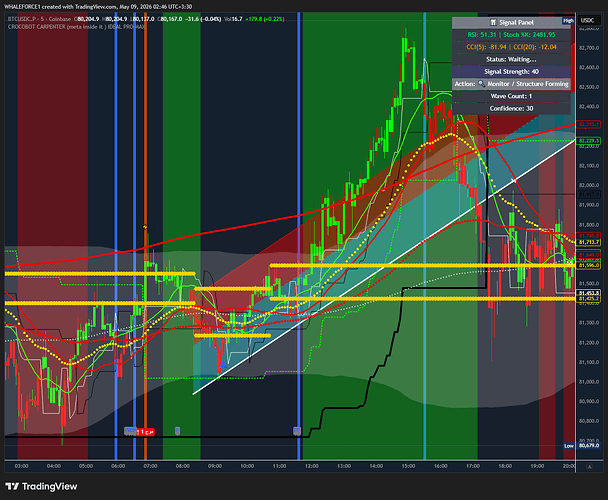
Task: Toggle auto scale button marked A
Action: [x=590, y=467]
